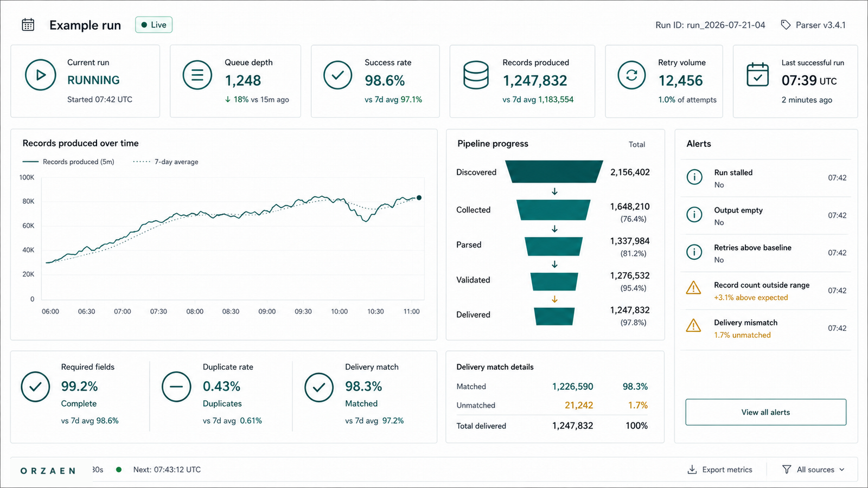Click the Record count outside range warning icon
Image resolution: width=868 pixels, height=488 pixels.
tap(693, 288)
